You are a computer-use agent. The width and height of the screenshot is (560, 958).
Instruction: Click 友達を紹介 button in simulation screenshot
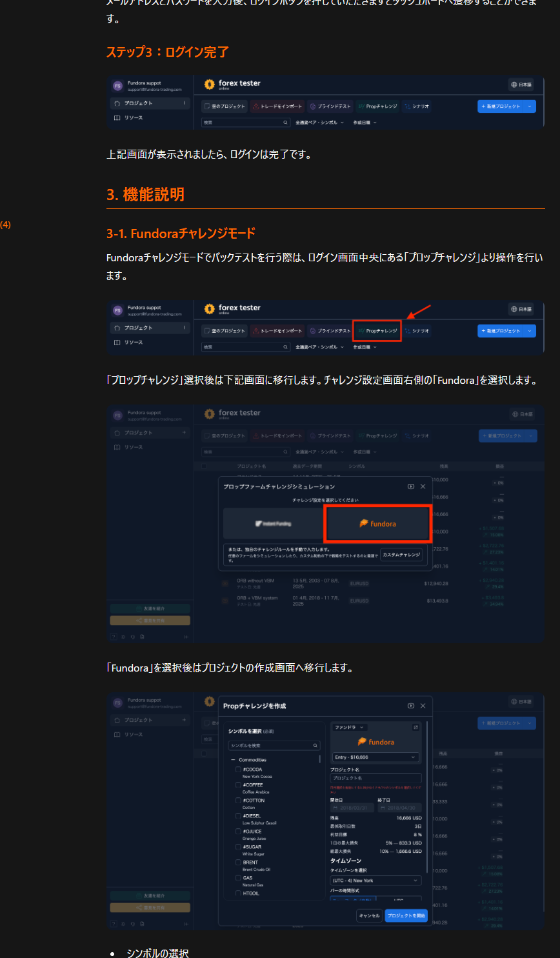[150, 608]
